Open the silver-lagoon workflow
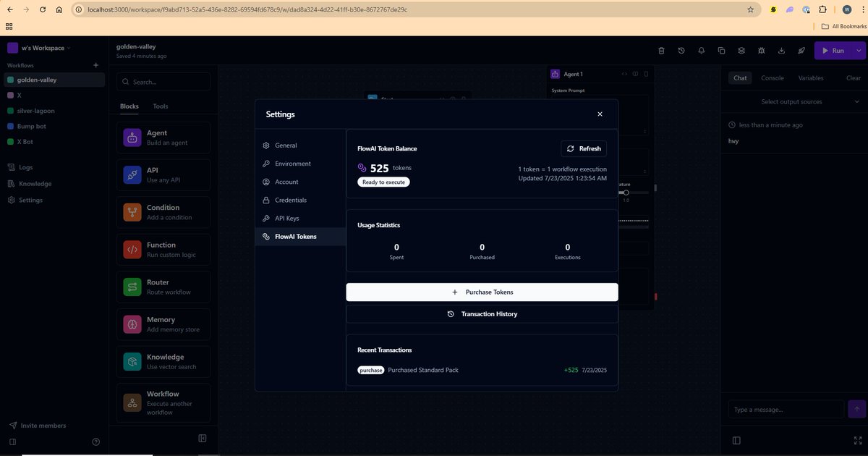The height and width of the screenshot is (456, 868). (x=54, y=111)
